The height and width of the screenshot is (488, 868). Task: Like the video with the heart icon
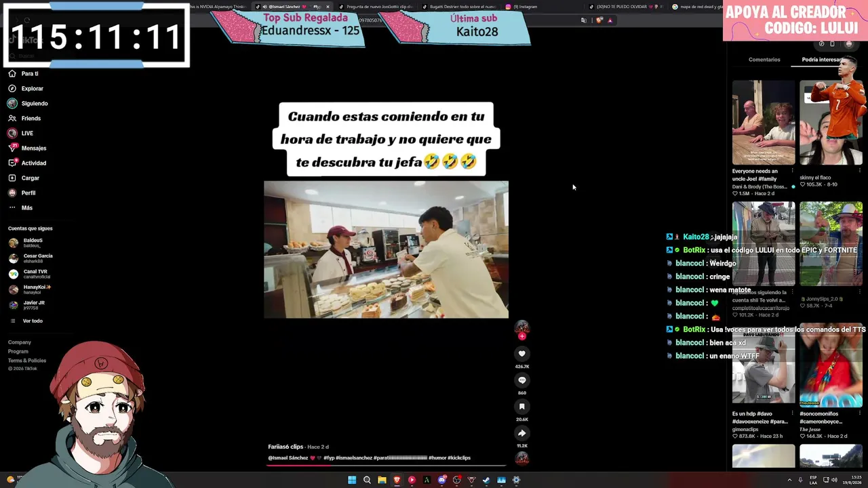[521, 353]
